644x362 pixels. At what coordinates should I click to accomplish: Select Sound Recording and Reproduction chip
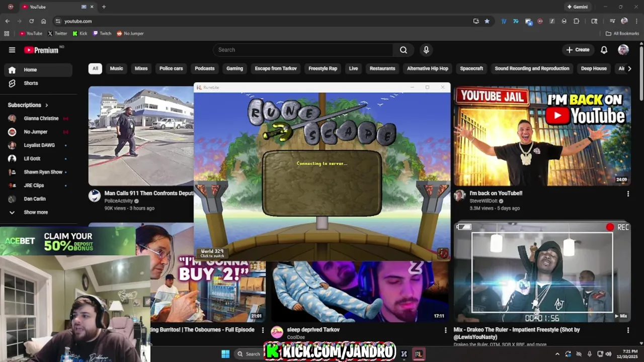[x=532, y=68]
